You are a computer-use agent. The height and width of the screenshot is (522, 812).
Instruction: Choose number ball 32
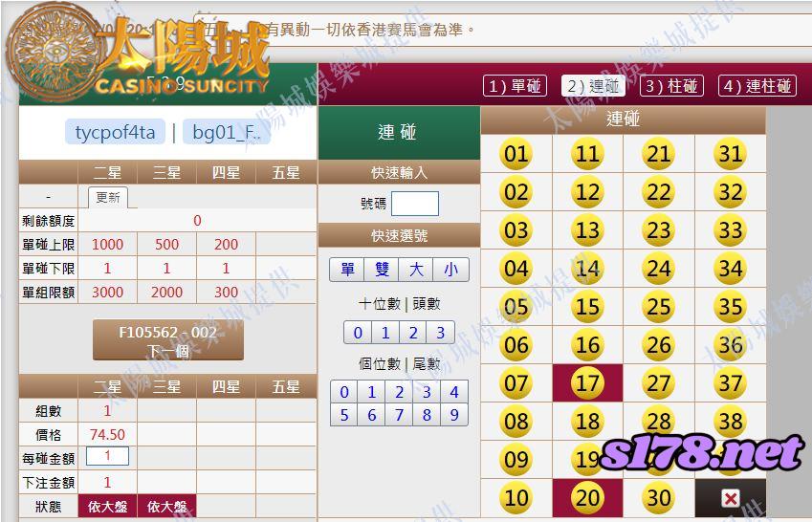pyautogui.click(x=730, y=192)
